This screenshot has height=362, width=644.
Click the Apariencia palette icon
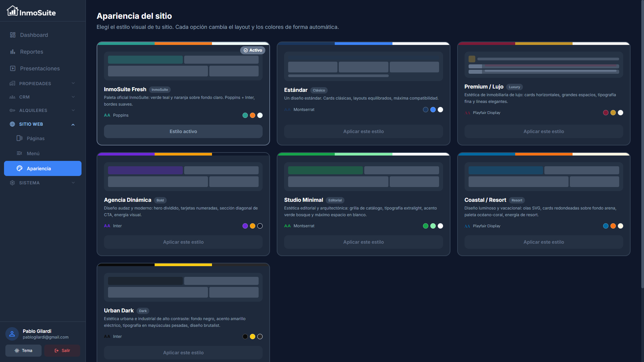point(19,168)
